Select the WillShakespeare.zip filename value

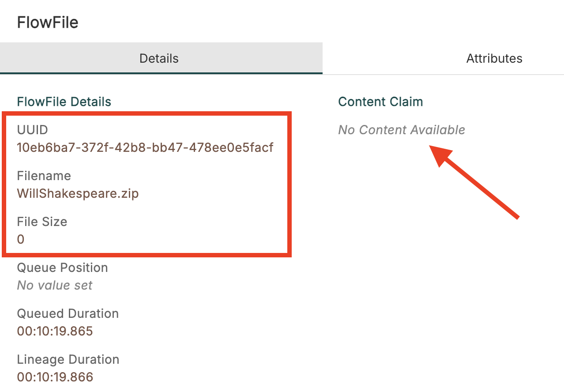[78, 193]
